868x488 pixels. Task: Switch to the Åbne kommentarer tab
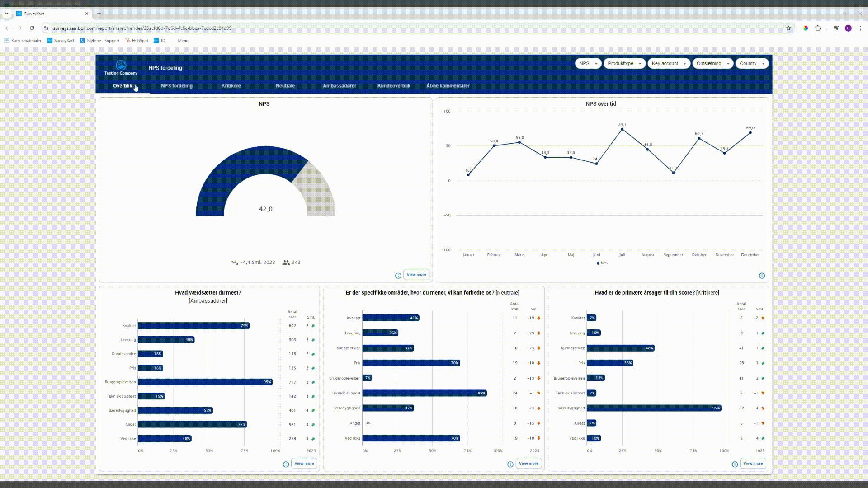click(x=448, y=86)
